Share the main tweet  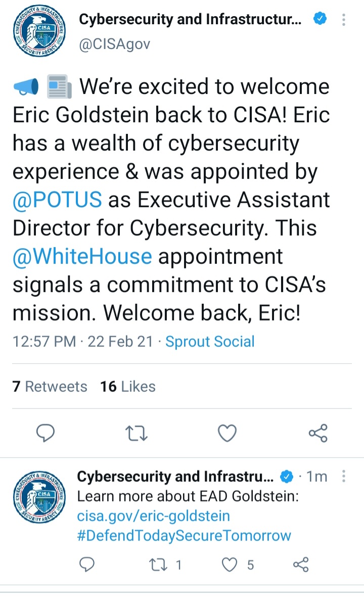pos(318,433)
